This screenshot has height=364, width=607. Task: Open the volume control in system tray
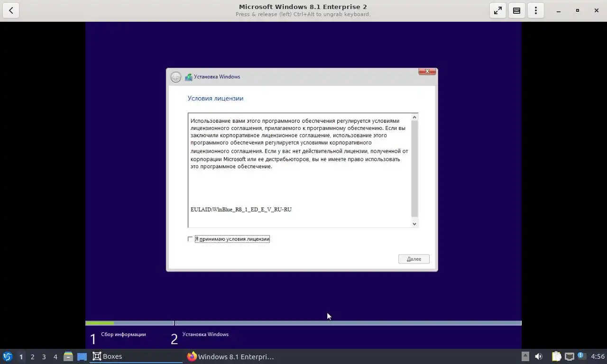point(539,356)
